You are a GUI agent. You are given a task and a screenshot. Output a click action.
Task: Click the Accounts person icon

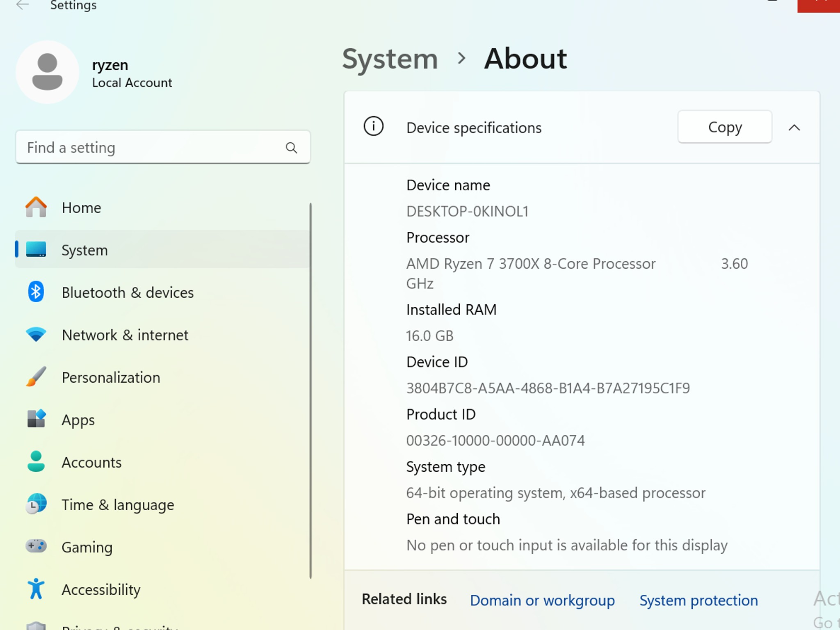[36, 461]
